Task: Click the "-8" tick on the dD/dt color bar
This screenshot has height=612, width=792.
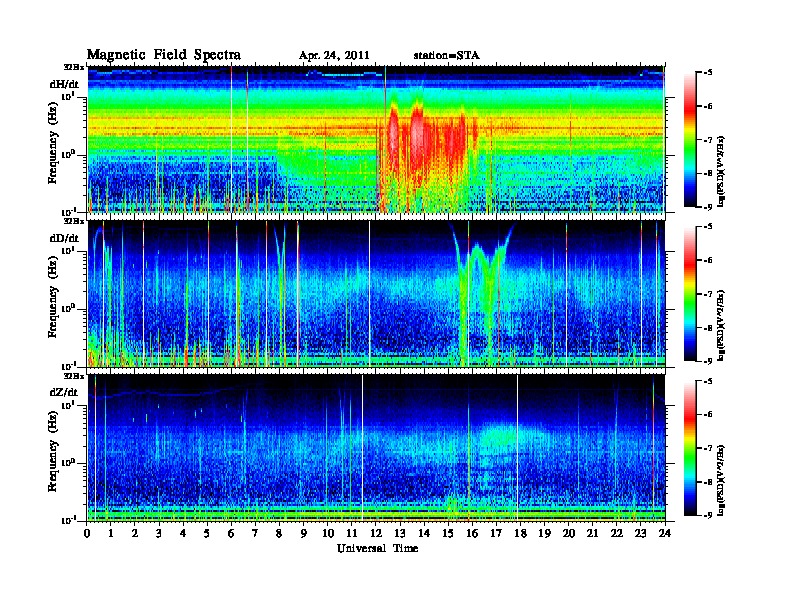Action: point(708,328)
